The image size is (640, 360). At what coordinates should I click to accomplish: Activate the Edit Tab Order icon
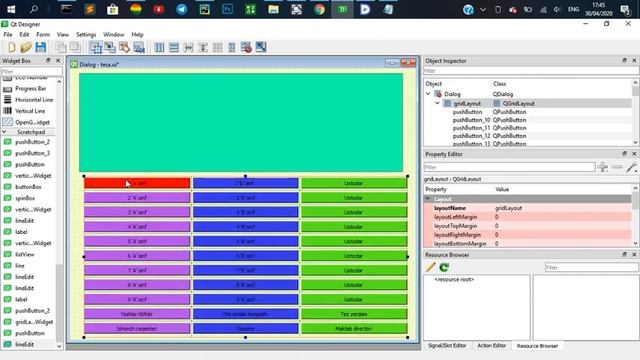139,47
